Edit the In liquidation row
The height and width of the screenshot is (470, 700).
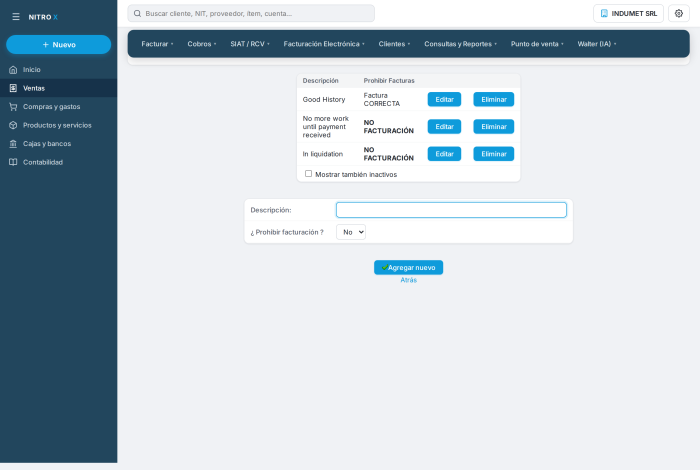pyautogui.click(x=444, y=154)
